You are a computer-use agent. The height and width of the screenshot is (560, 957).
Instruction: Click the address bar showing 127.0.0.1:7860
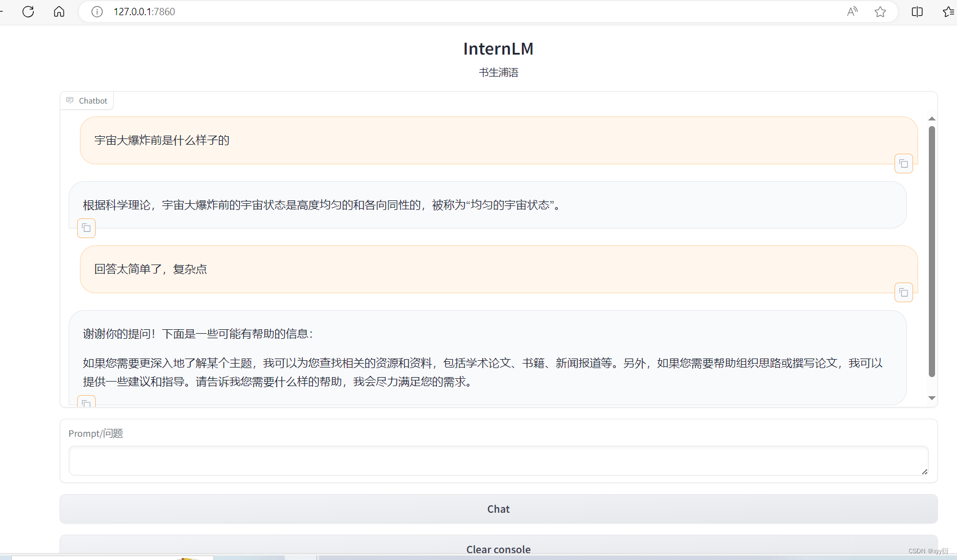click(x=144, y=11)
